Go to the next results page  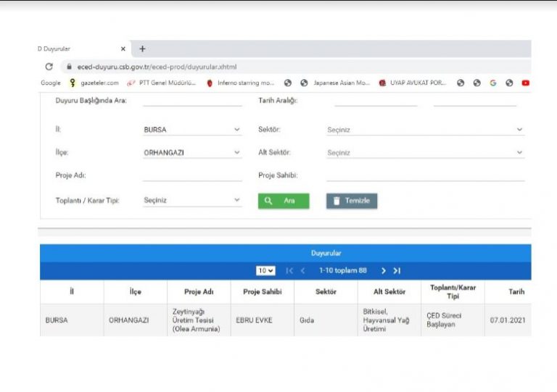384,270
